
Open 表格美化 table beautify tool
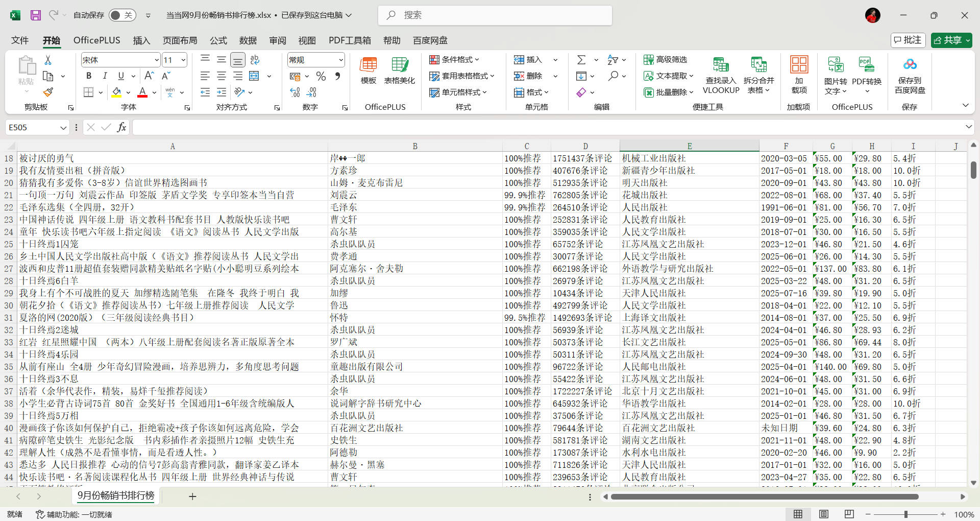[400, 70]
